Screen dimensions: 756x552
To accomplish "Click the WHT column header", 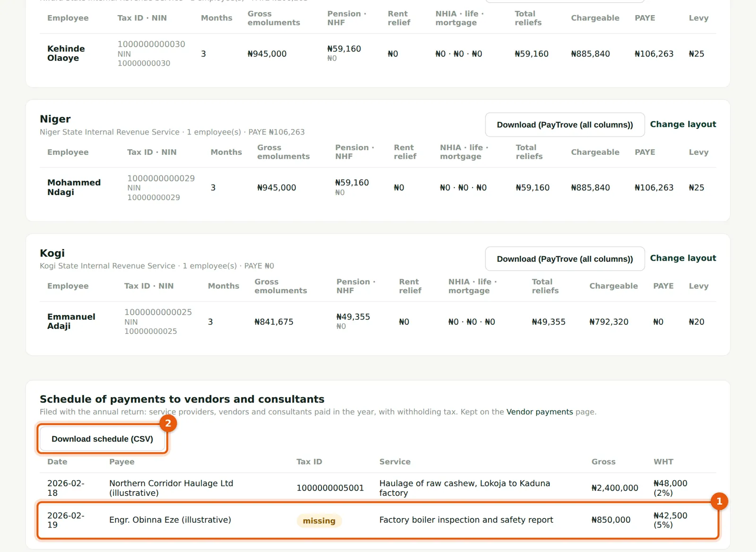I will (663, 462).
